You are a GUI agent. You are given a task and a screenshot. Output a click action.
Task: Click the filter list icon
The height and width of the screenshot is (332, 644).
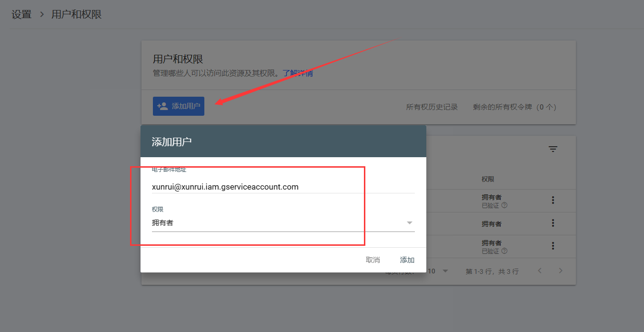pyautogui.click(x=553, y=149)
